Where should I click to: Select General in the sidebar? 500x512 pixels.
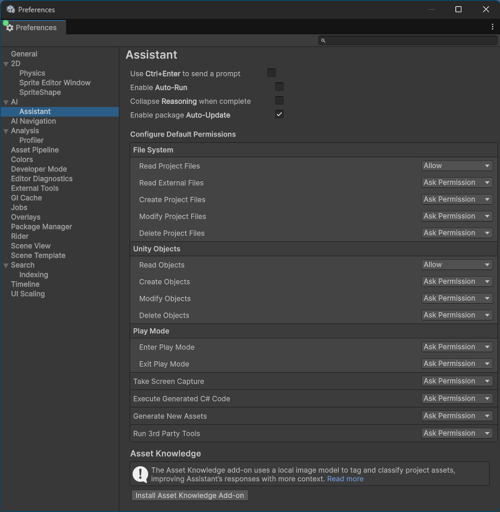pyautogui.click(x=24, y=54)
